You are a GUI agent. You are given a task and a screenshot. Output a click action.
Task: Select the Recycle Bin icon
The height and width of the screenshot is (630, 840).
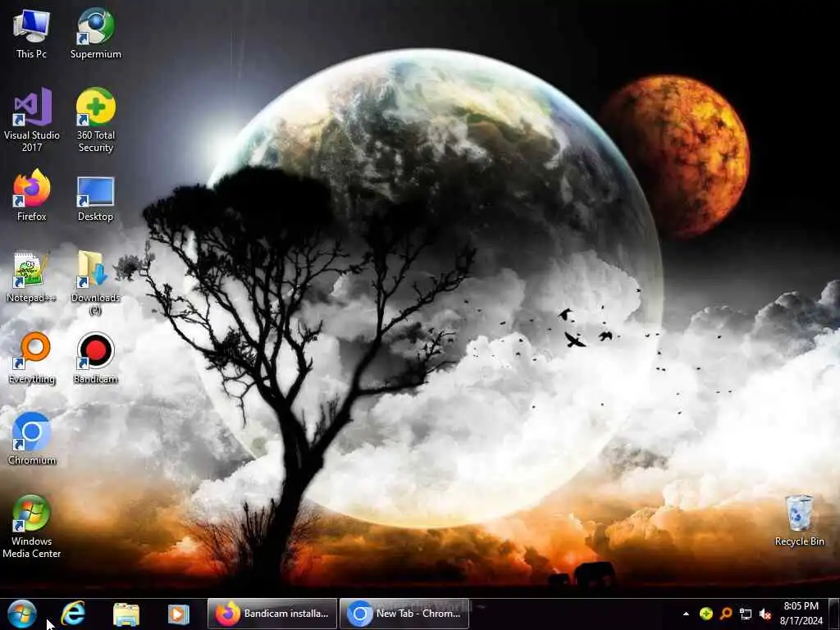coord(799,521)
